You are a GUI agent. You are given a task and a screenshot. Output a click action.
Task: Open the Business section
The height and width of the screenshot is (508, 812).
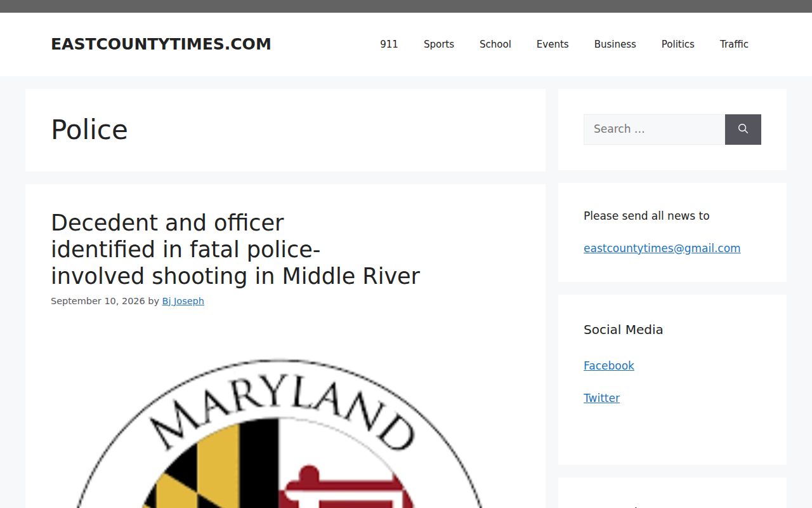pyautogui.click(x=615, y=44)
